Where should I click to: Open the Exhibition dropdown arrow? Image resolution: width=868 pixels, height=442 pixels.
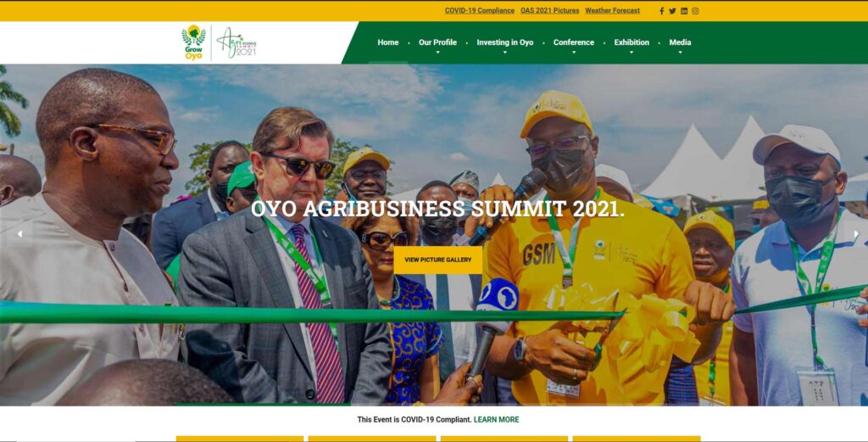pyautogui.click(x=632, y=53)
